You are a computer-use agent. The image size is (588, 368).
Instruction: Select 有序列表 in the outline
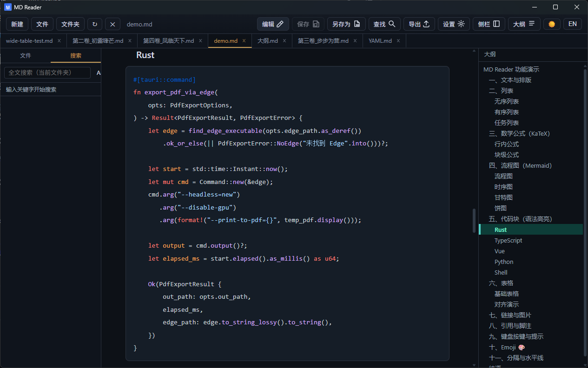pos(507,112)
